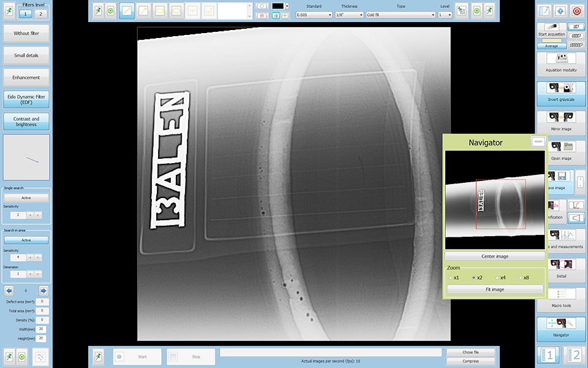This screenshot has width=588, height=368.
Task: Select the arrow drawing tool
Action: pos(143,11)
